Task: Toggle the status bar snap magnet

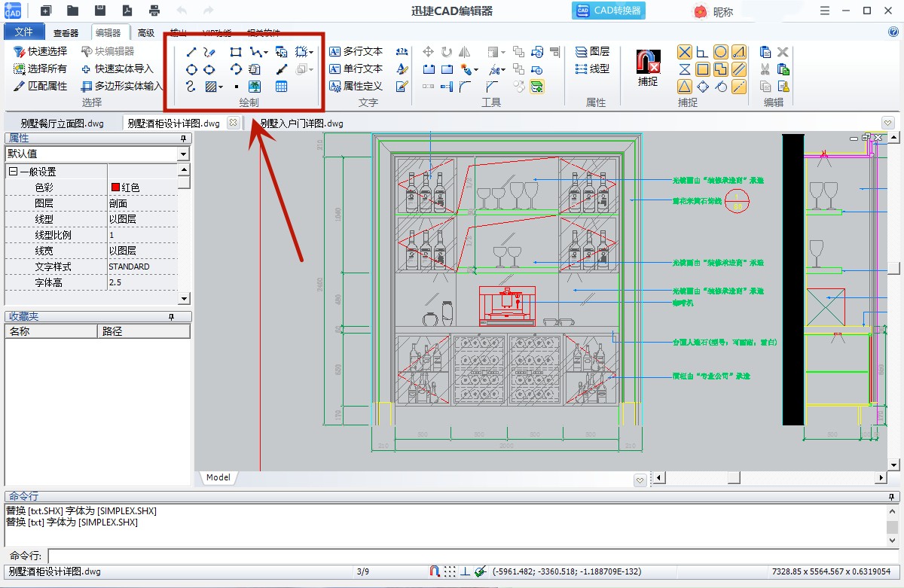Action: (x=435, y=571)
